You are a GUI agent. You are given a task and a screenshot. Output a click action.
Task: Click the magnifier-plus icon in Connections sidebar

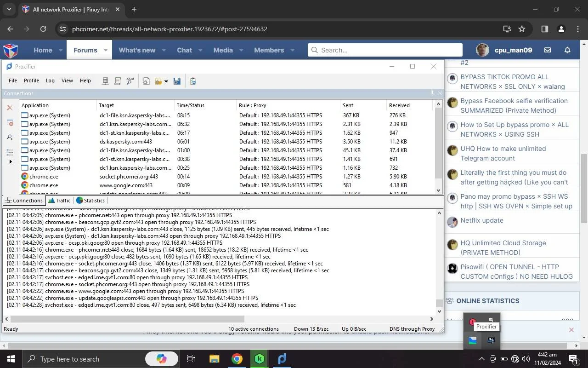point(10,137)
